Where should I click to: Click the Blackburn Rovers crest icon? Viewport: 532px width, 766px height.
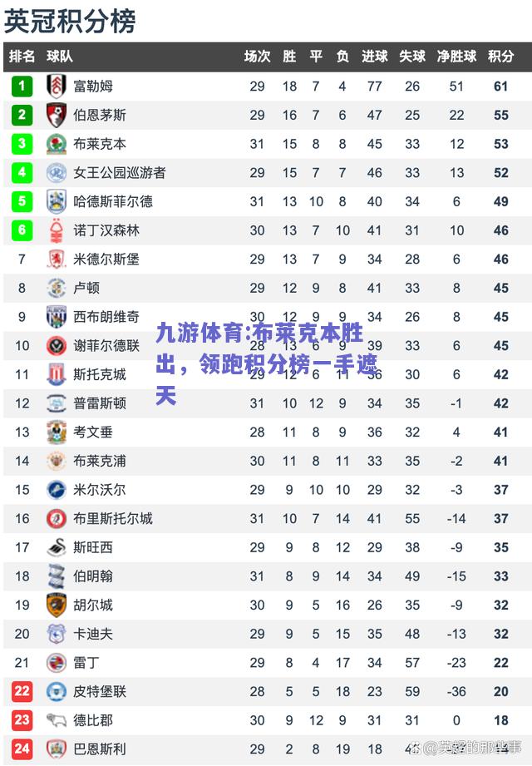(x=57, y=144)
